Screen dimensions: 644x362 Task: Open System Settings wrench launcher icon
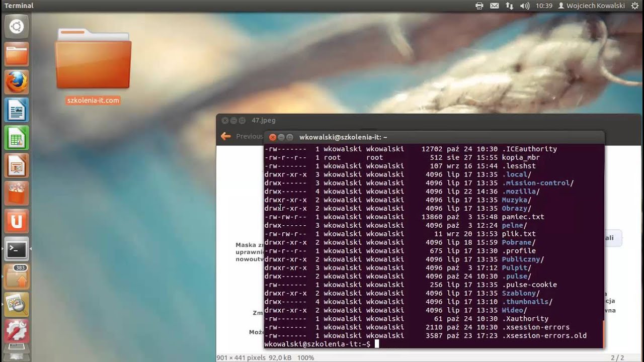click(x=17, y=331)
